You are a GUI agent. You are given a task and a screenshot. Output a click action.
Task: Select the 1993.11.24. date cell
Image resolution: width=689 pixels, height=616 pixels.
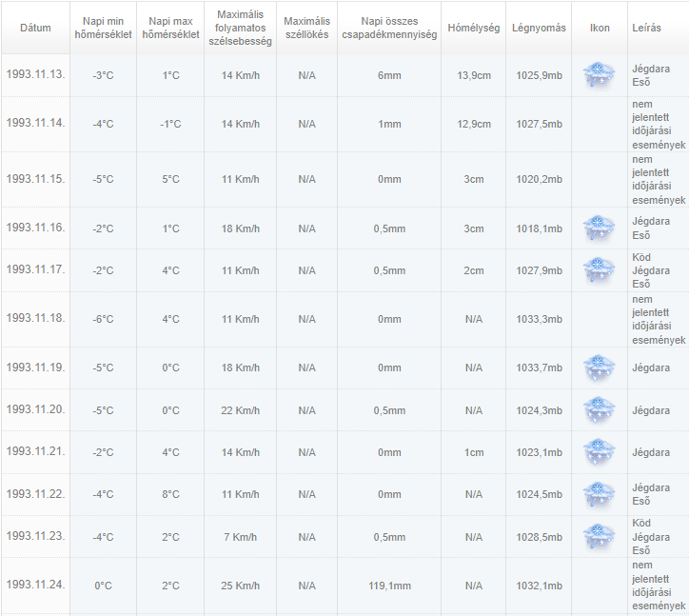[x=36, y=584]
